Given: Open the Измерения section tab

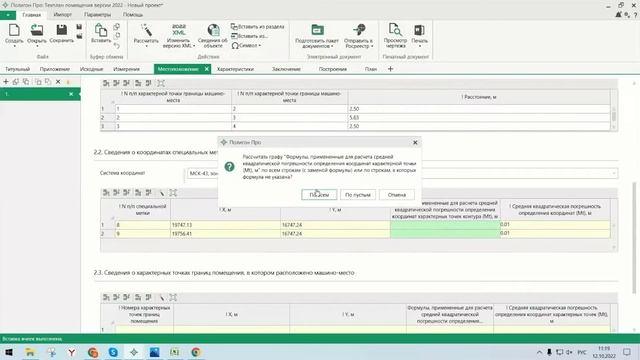Looking at the screenshot, I should tap(127, 69).
